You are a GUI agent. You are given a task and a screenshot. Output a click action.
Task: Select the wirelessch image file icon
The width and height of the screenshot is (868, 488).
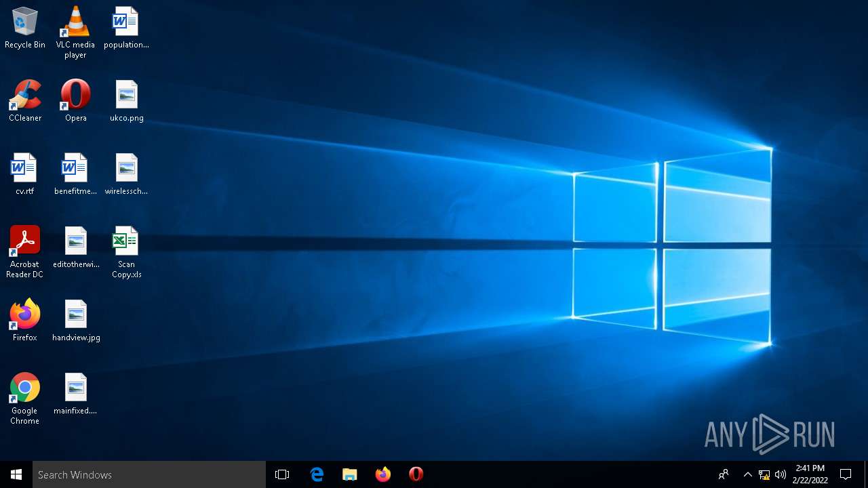tap(126, 174)
